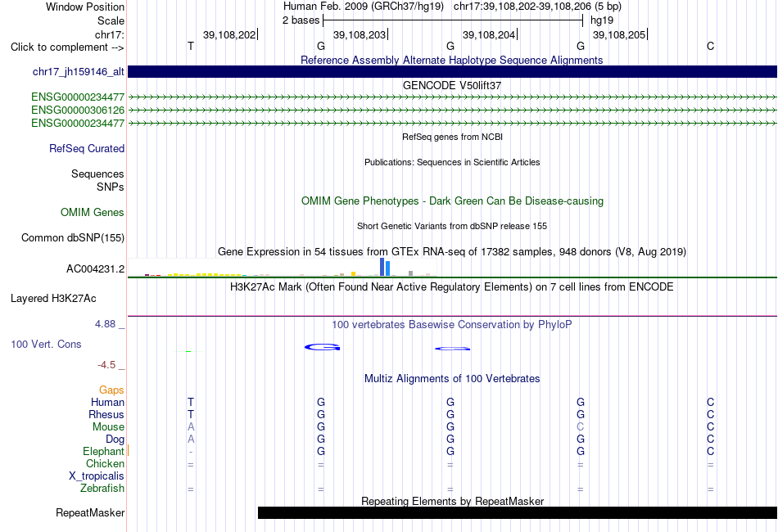
Task: Click 'RefSeq genes from NCBI' track title
Action: tap(452, 137)
